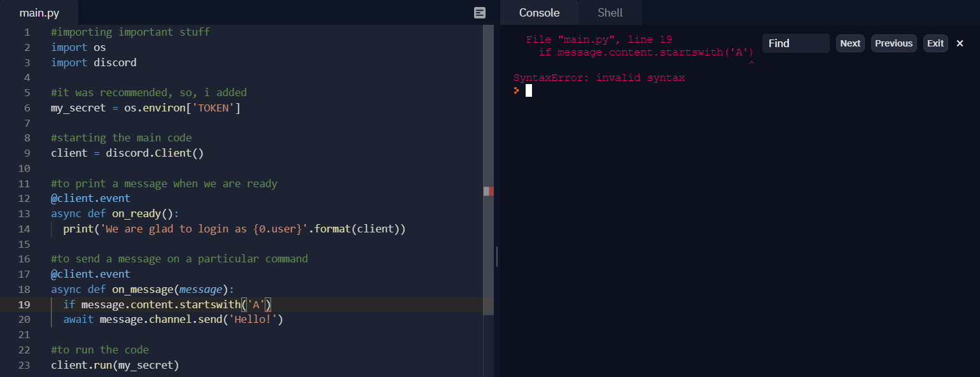Close the console find bar with X

tap(960, 43)
